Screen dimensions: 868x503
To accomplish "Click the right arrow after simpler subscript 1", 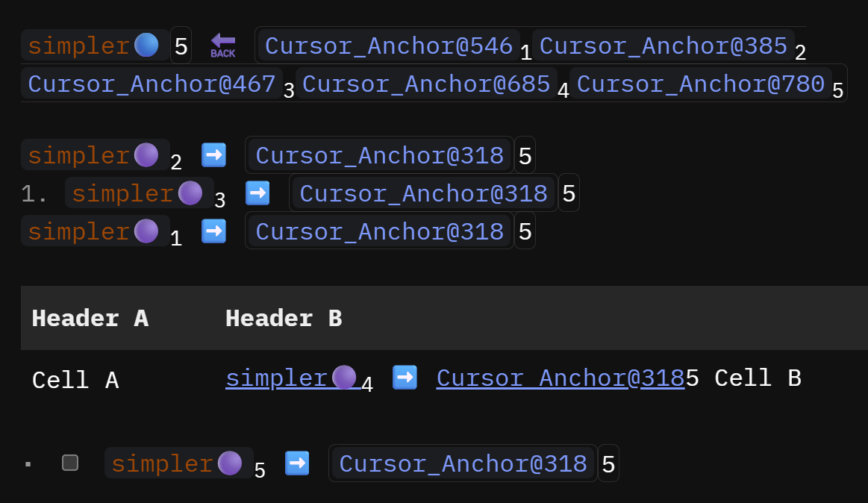I will pyautogui.click(x=213, y=231).
